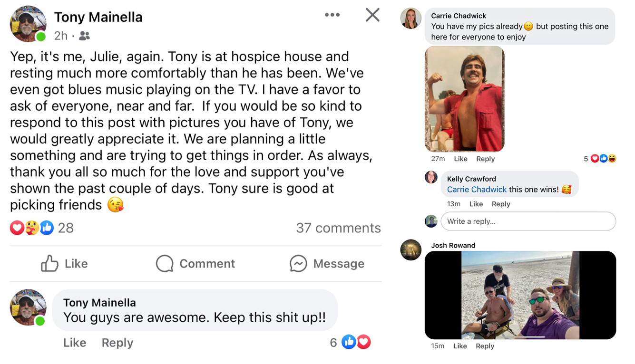
Task: Open Tony Mainella's profile picture in post header
Action: pyautogui.click(x=28, y=24)
